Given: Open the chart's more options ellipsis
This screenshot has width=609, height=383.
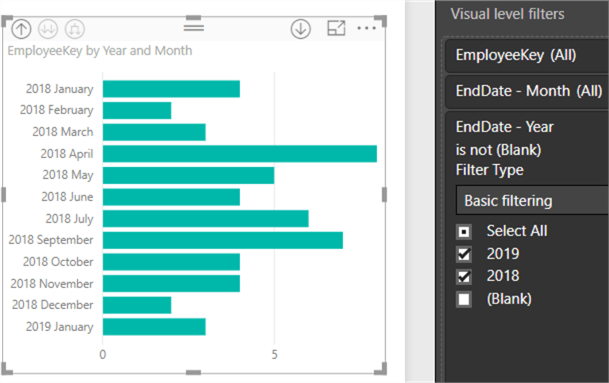Looking at the screenshot, I should tap(366, 28).
